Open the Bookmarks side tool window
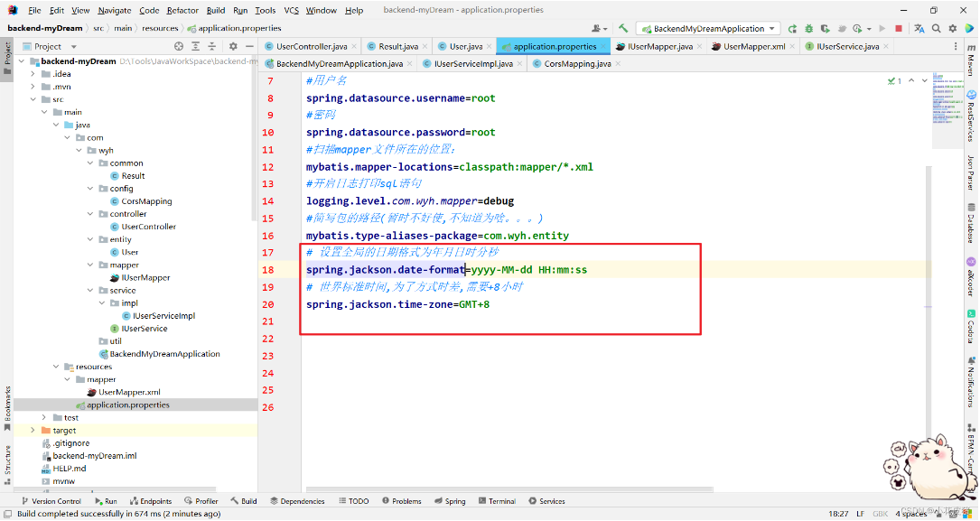Image resolution: width=980 pixels, height=521 pixels. click(x=7, y=408)
